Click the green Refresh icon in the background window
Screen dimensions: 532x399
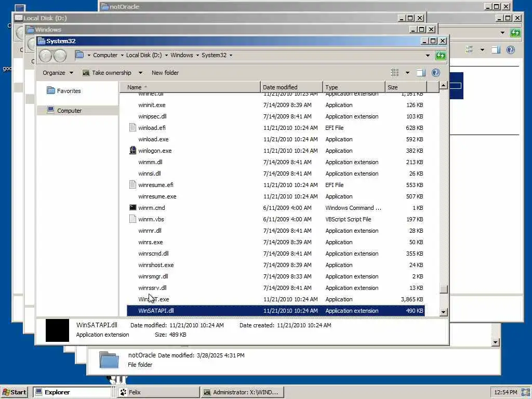coord(515,33)
